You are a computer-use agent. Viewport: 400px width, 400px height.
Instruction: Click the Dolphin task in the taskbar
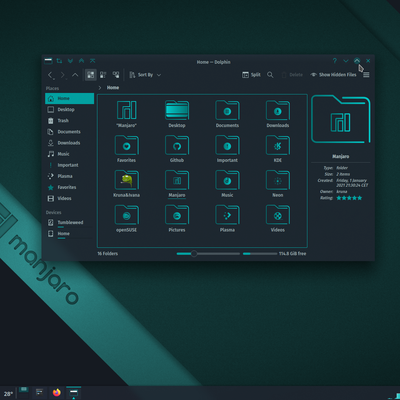point(74,393)
